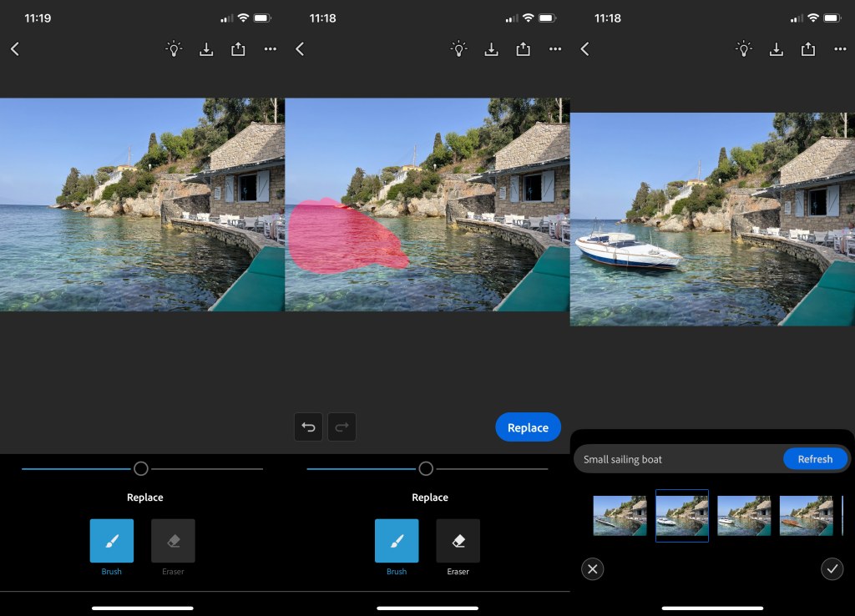Image resolution: width=855 pixels, height=616 pixels.
Task: Adjust the brush size slider
Action: (x=141, y=468)
